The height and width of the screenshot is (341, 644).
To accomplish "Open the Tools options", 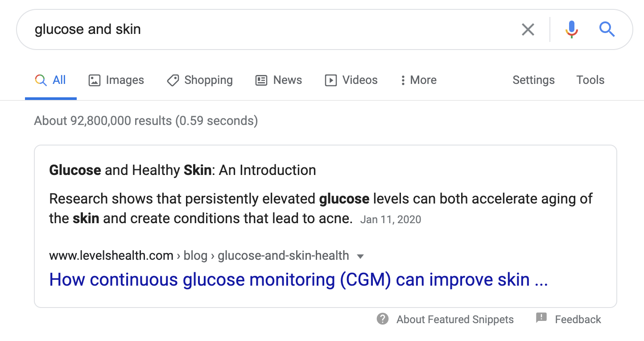I will click(x=590, y=80).
